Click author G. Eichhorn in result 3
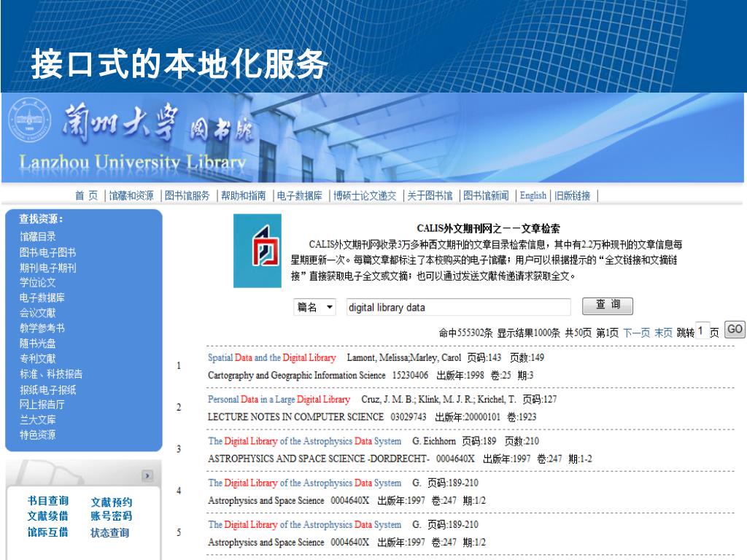The height and width of the screenshot is (560, 747). (434, 441)
